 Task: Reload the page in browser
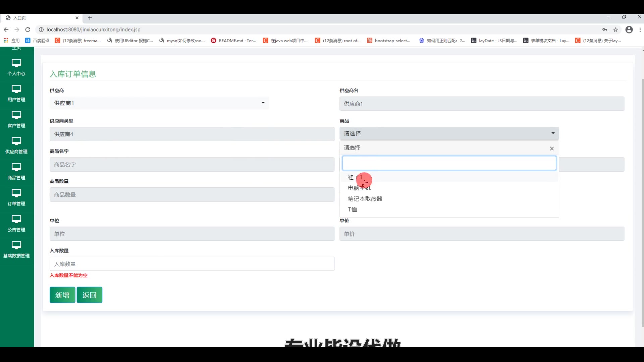[28, 29]
